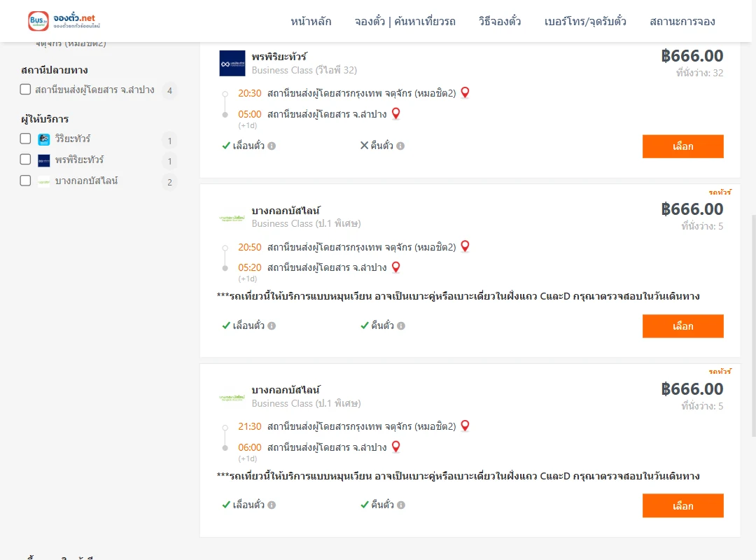Click 'ที่นั่งว่าง: 32' seat availability text
The height and width of the screenshot is (560, 756).
[x=699, y=73]
